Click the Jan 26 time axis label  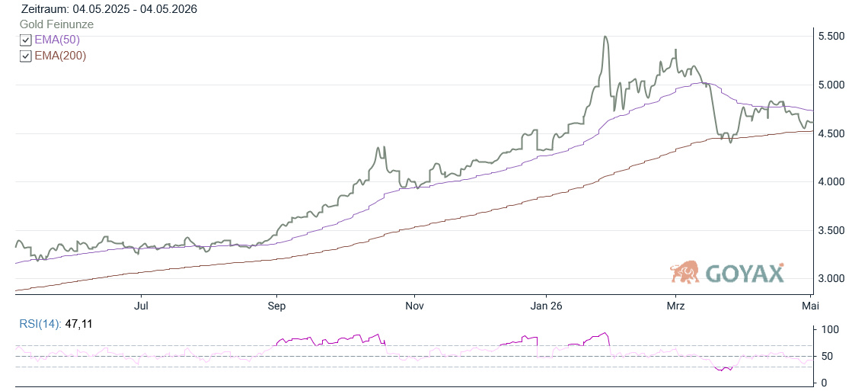point(547,306)
